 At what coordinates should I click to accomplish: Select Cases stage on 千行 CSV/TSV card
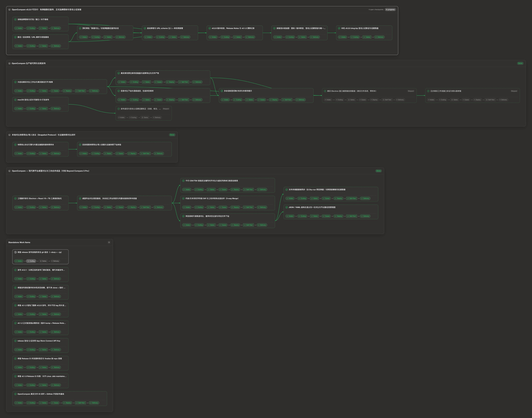tap(223, 190)
